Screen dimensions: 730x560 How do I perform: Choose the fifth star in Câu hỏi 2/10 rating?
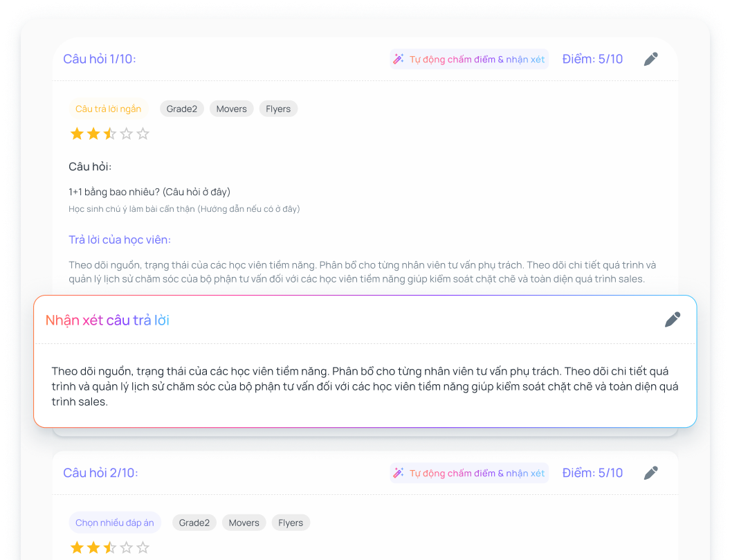(143, 548)
